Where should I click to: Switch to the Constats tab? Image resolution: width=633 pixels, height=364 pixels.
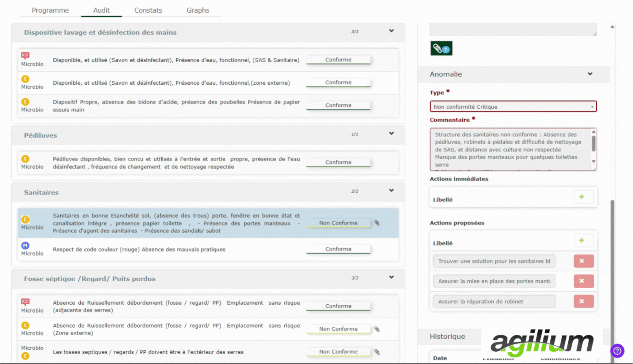click(x=148, y=10)
